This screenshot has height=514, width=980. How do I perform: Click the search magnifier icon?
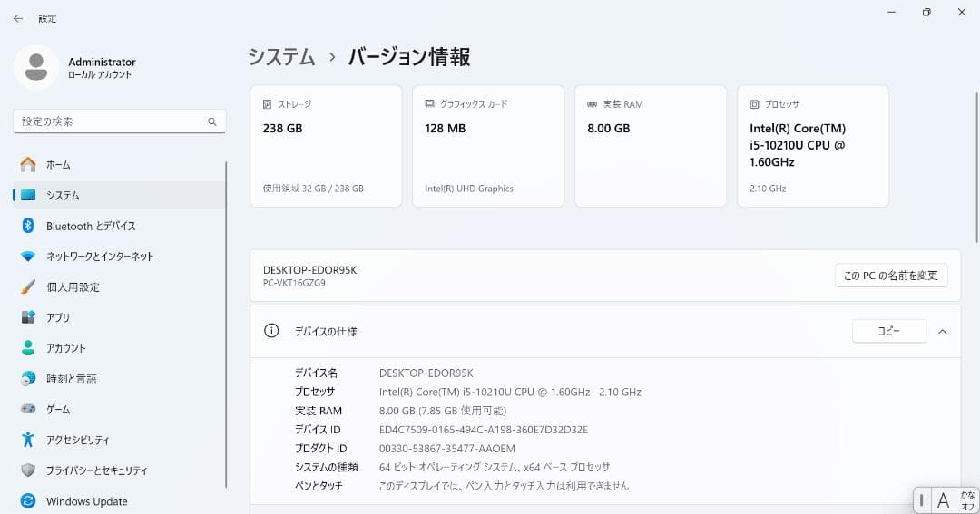coord(212,121)
